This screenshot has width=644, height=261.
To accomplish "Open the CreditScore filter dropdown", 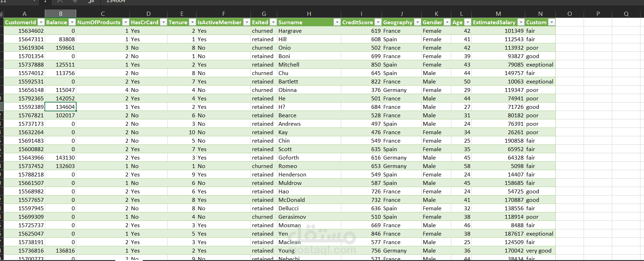I will tap(378, 22).
